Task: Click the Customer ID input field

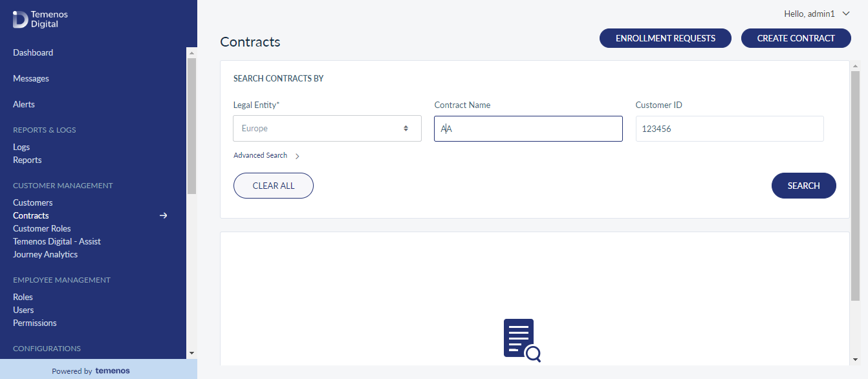Action: [x=730, y=129]
